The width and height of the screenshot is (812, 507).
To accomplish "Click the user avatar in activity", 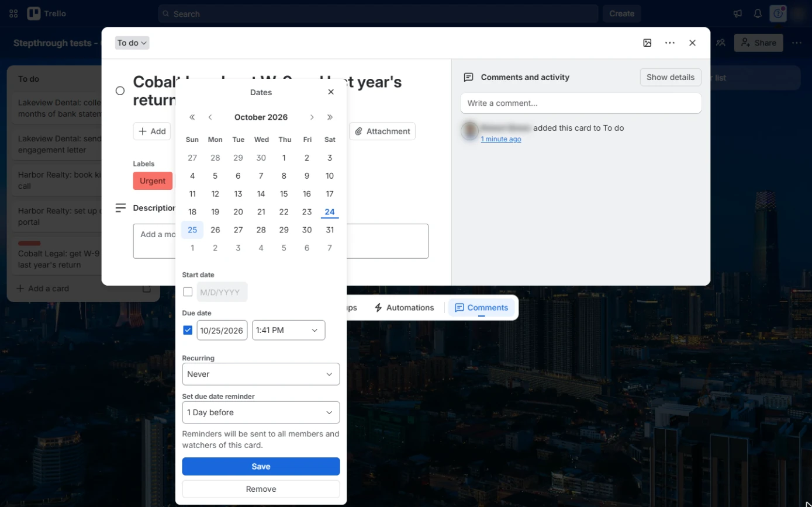I will coord(469,131).
